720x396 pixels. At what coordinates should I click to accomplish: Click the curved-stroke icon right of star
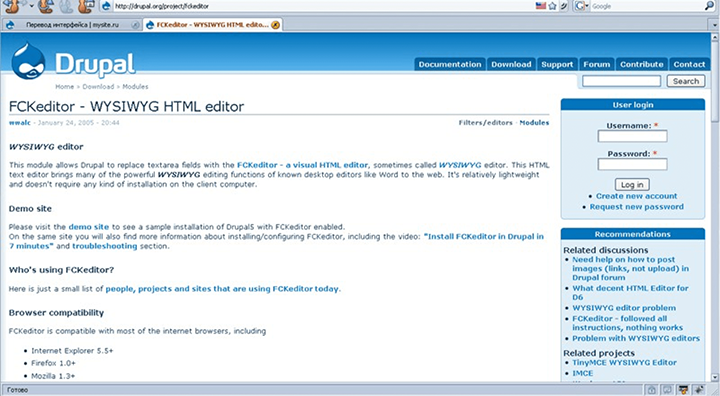pyautogui.click(x=563, y=6)
